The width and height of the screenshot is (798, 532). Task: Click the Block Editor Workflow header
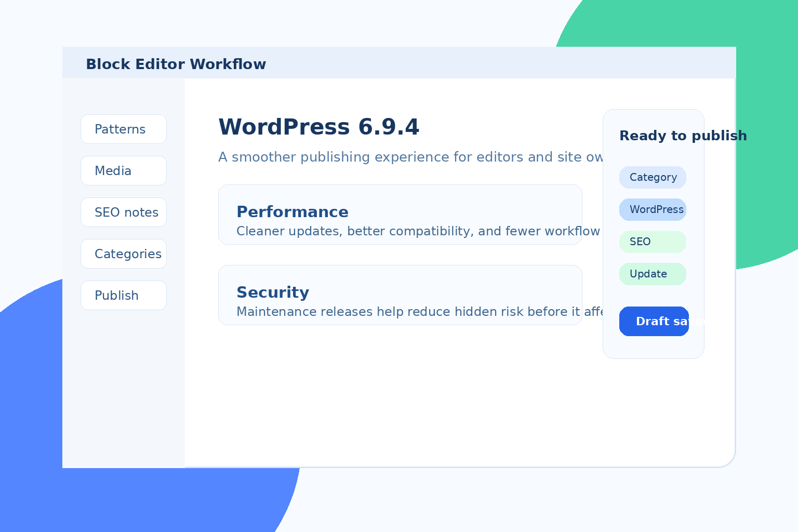pyautogui.click(x=176, y=63)
